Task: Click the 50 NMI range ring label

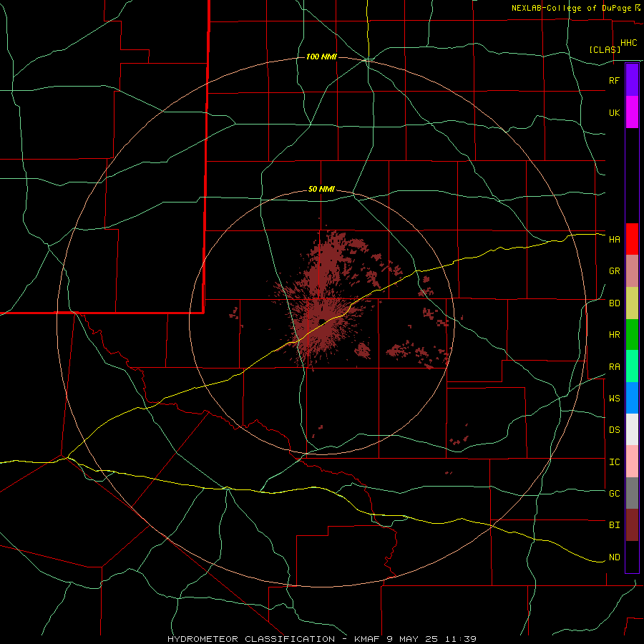Action: point(321,190)
